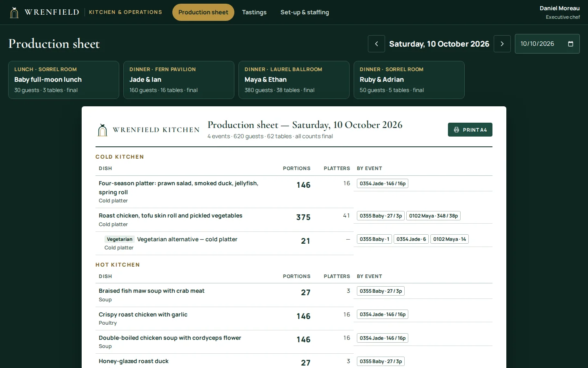
Task: Click the Hot Kitchen section heading
Action: point(118,265)
